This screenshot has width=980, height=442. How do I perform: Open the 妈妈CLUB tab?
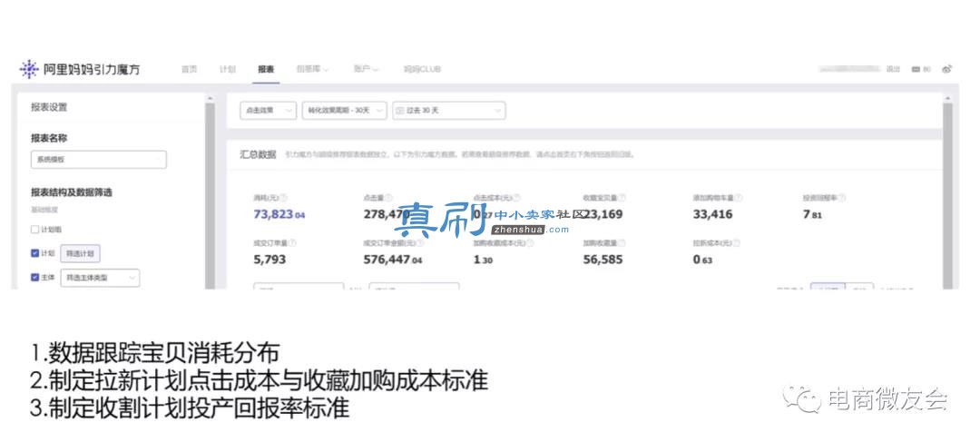423,69
